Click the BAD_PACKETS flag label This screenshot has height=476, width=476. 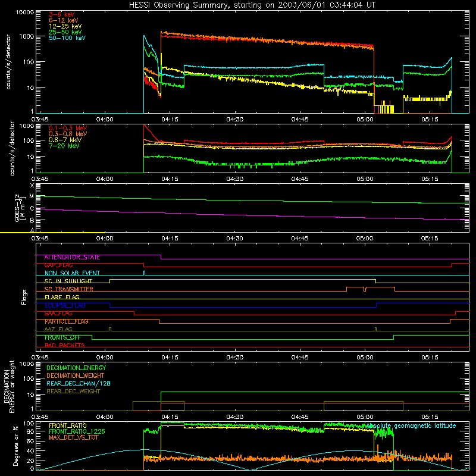[x=65, y=346]
